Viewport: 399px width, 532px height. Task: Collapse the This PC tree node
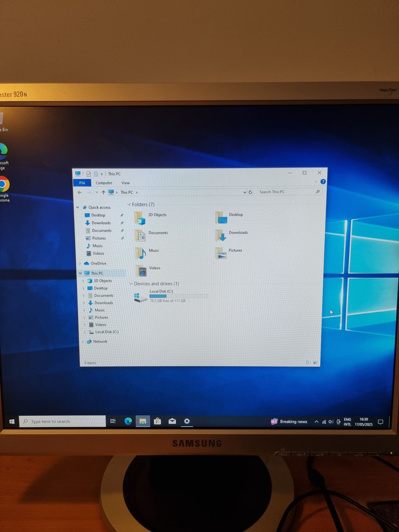click(80, 273)
